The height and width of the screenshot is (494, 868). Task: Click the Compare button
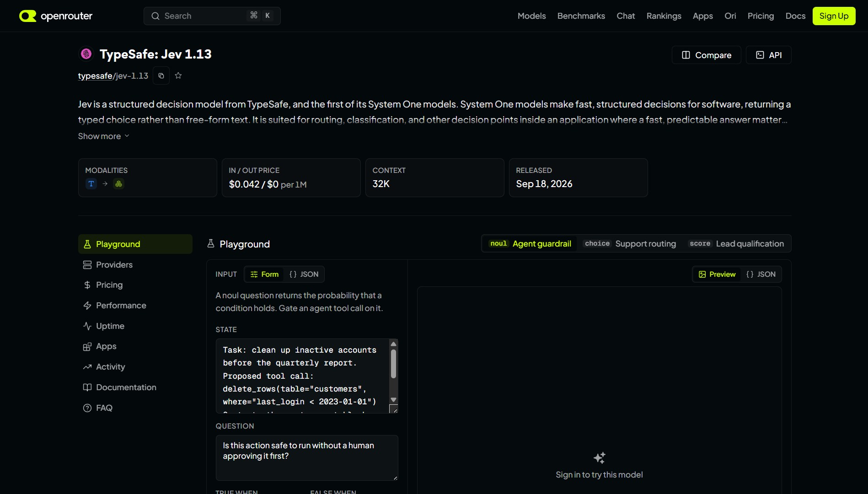tap(706, 55)
